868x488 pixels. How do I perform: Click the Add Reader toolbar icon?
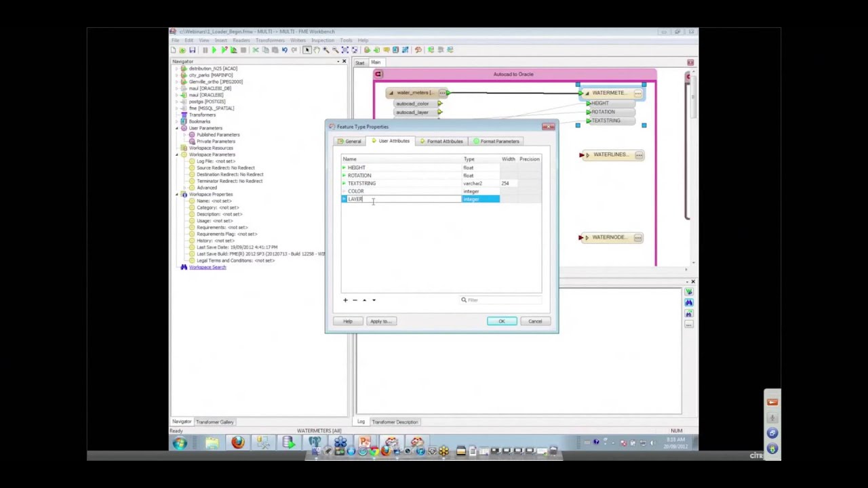pos(366,49)
